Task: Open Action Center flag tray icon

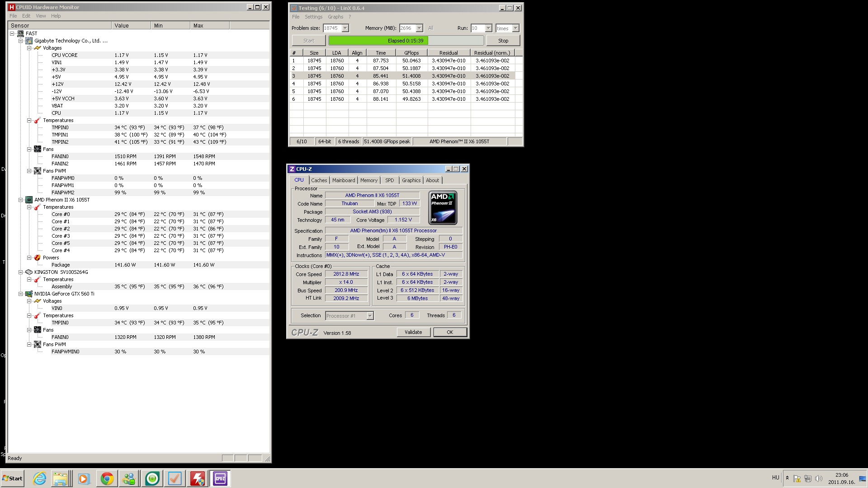Action: (x=797, y=479)
